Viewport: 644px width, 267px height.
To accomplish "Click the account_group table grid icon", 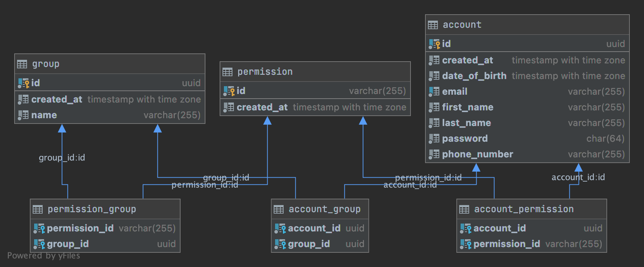I will click(279, 209).
